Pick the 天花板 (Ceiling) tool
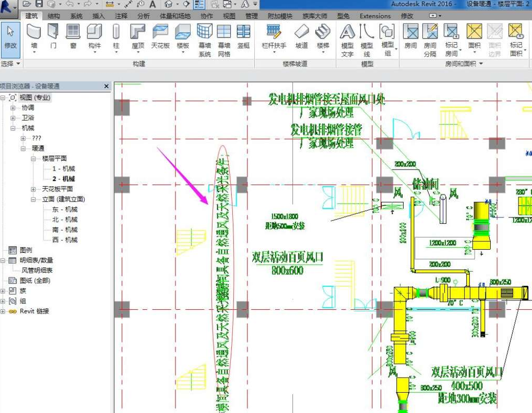532x413 pixels. pos(160,37)
